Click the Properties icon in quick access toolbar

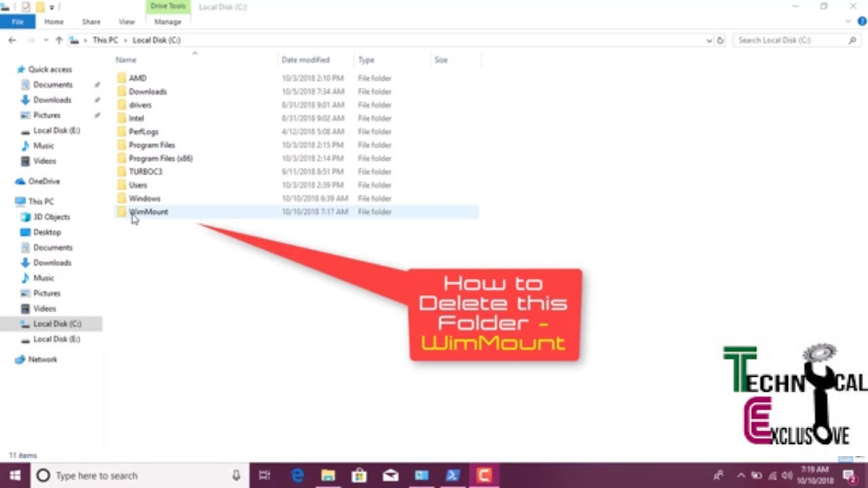click(x=26, y=7)
